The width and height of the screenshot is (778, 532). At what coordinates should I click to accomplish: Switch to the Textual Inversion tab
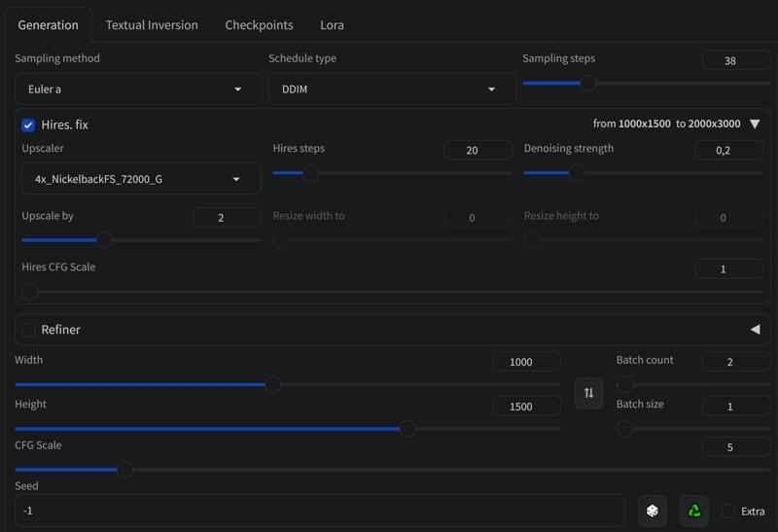152,25
